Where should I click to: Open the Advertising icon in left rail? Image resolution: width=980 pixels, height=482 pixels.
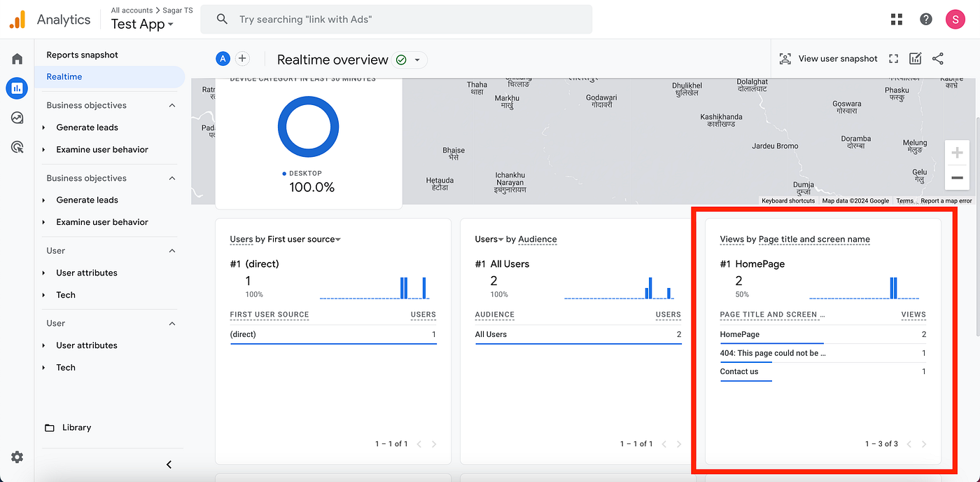click(17, 147)
